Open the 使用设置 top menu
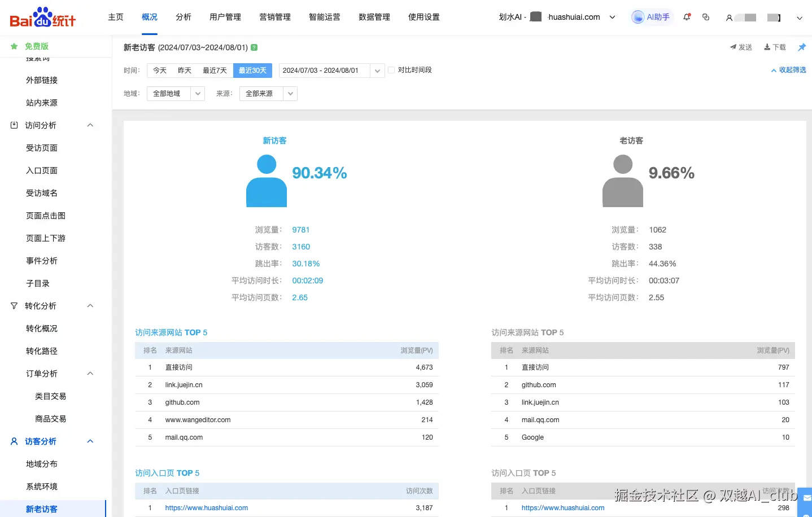 pos(424,17)
